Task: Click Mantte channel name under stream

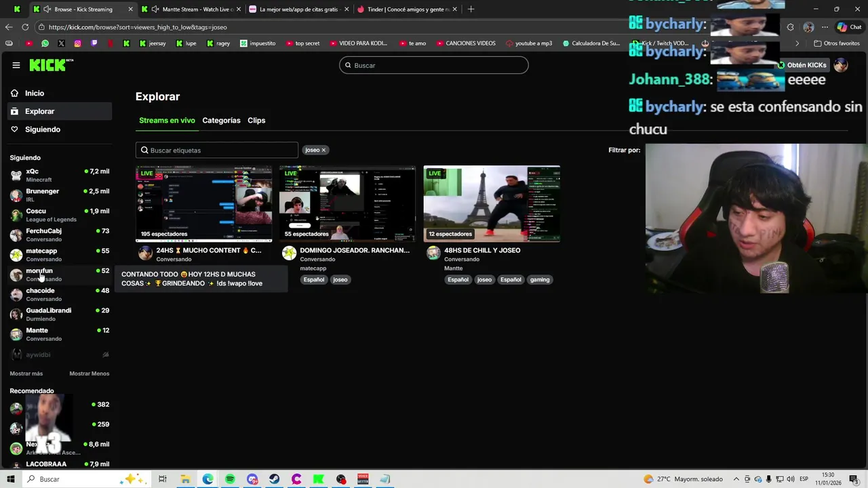Action: (x=453, y=268)
